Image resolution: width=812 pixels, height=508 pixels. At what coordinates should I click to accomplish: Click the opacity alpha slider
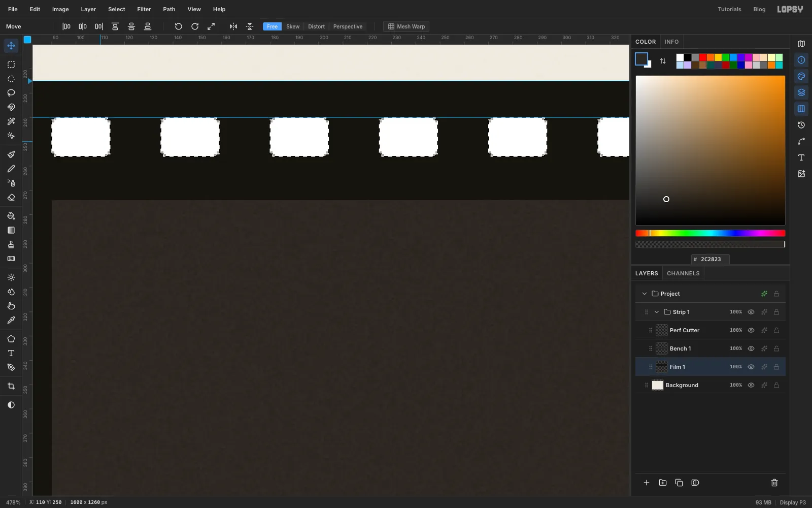coord(710,244)
